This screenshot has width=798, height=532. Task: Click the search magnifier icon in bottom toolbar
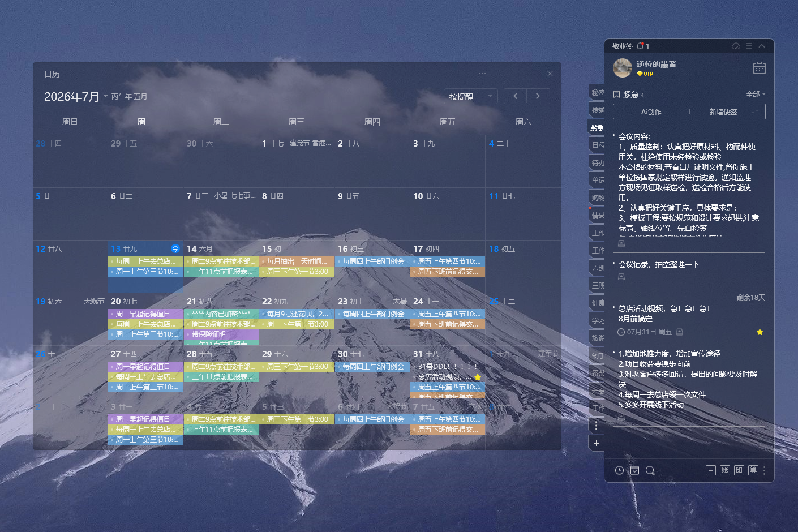pyautogui.click(x=650, y=470)
